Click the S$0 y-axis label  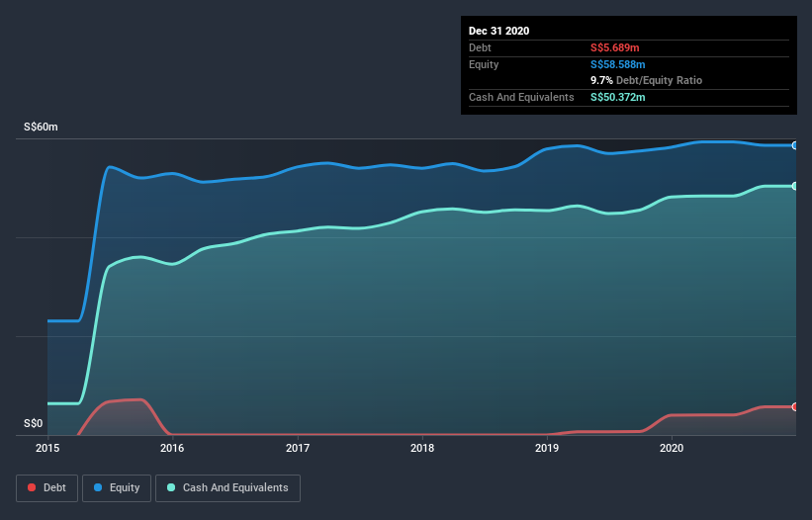(x=34, y=424)
